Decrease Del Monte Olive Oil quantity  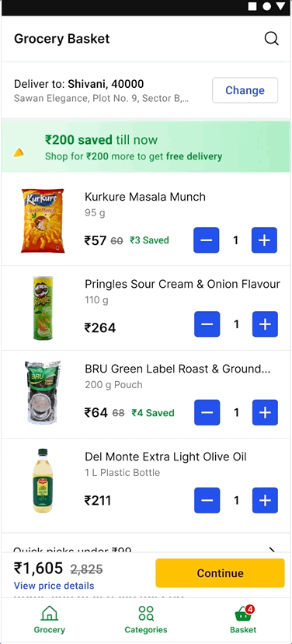tap(207, 500)
